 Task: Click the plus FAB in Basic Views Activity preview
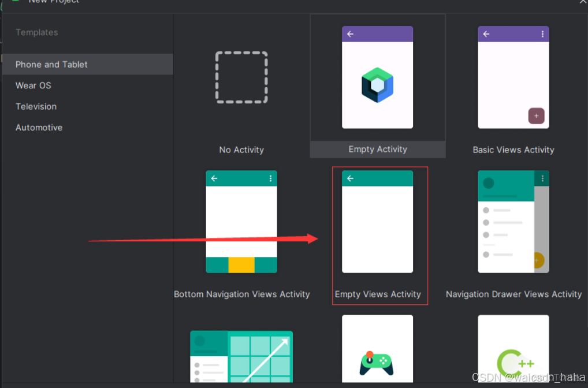(537, 115)
